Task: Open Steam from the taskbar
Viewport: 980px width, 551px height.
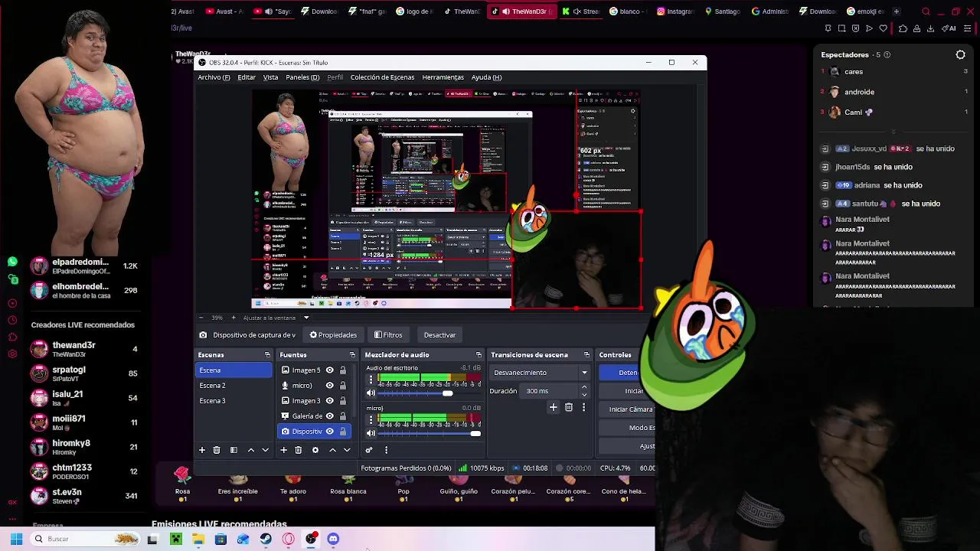Action: pyautogui.click(x=266, y=539)
